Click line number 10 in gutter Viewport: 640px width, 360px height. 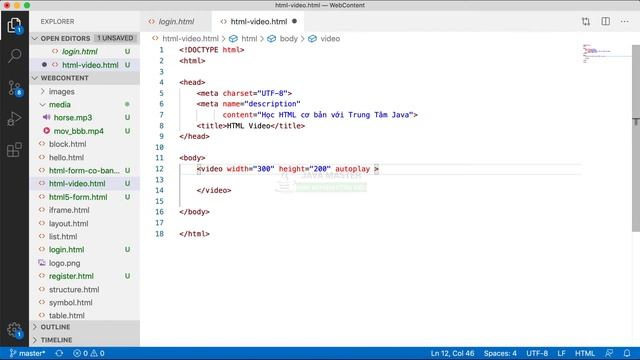tap(160, 147)
